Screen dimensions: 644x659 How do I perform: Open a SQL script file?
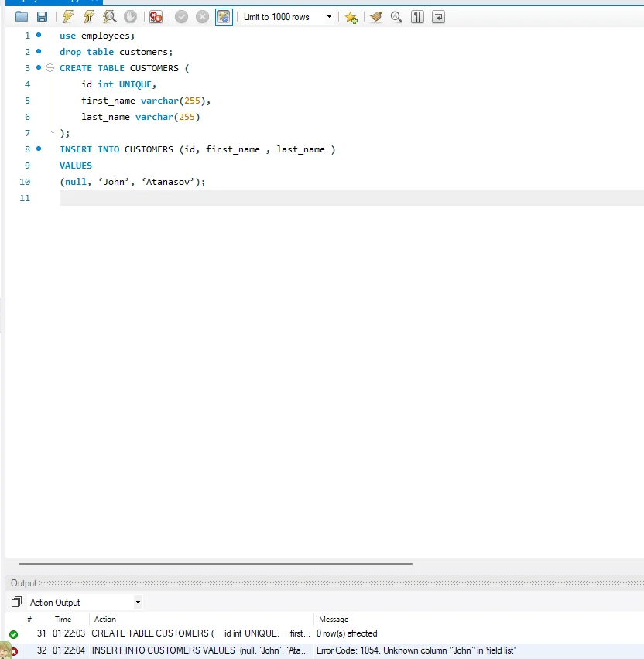click(21, 17)
